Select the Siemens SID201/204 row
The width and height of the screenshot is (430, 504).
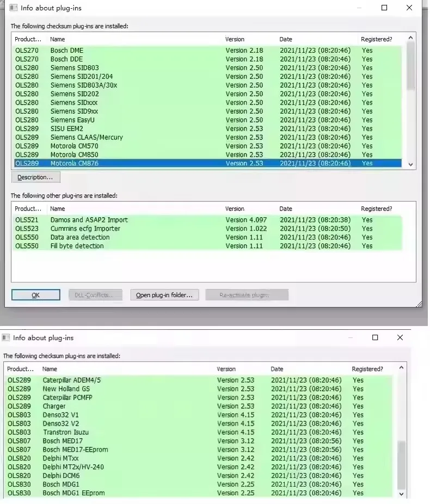click(208, 77)
